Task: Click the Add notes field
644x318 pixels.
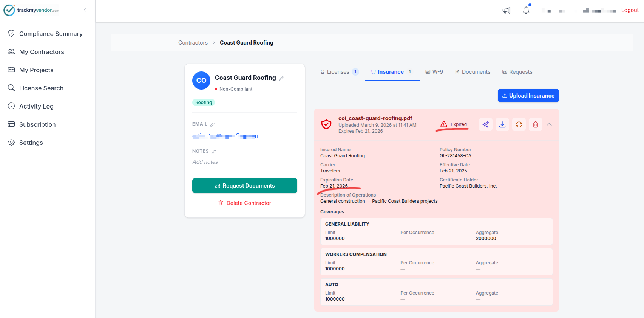Action: pyautogui.click(x=205, y=162)
